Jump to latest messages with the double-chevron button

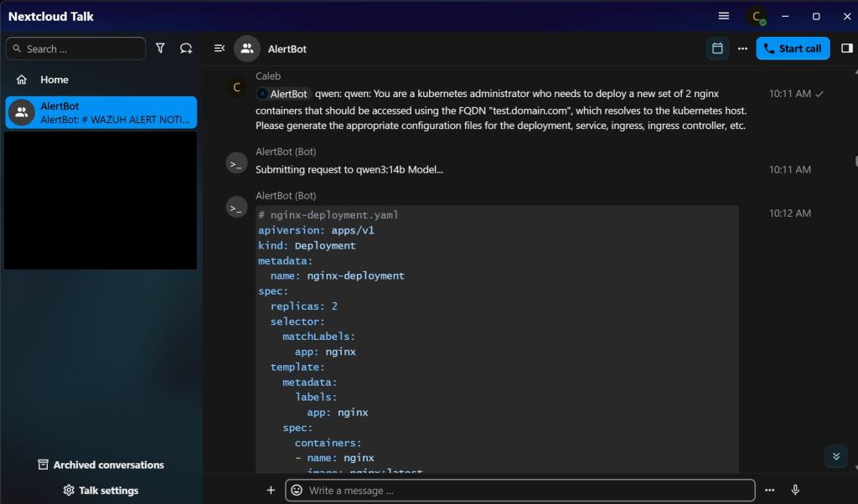(x=835, y=456)
